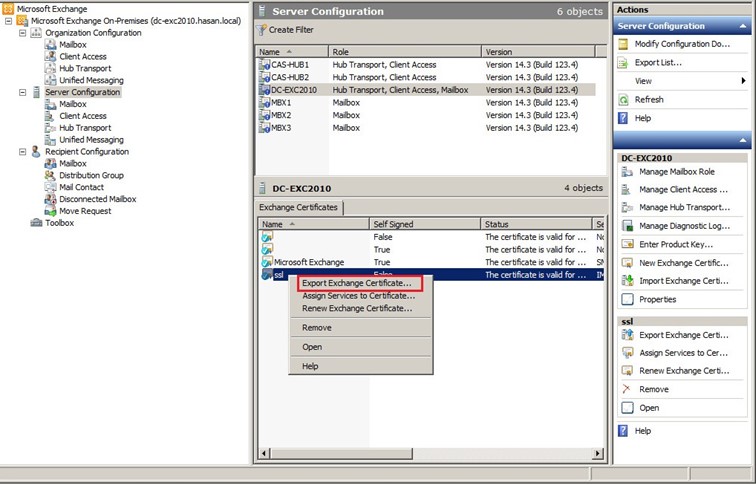Click New Exchange Certificate icon
This screenshot has width=756, height=485.
click(x=627, y=263)
